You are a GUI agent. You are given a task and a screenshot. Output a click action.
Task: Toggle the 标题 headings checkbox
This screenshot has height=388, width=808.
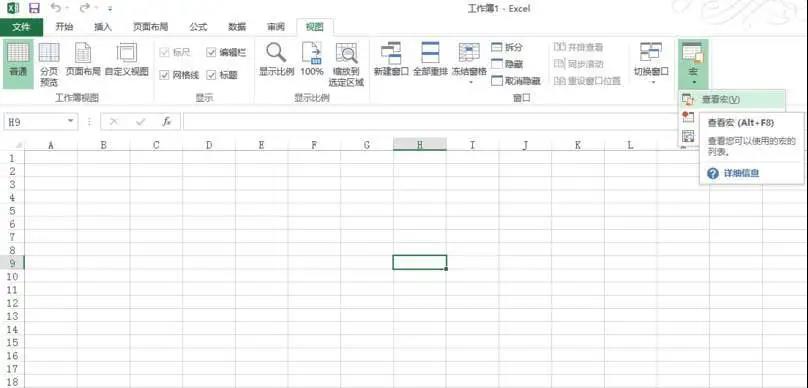[x=211, y=75]
